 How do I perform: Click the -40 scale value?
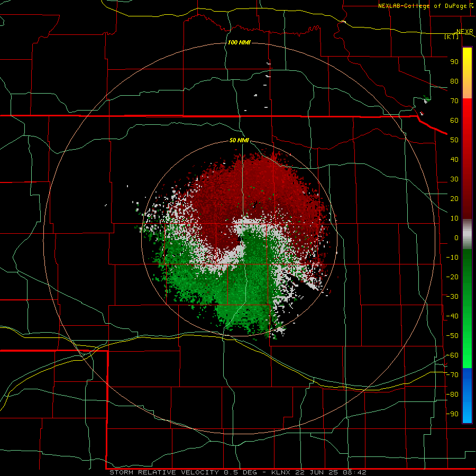452,316
